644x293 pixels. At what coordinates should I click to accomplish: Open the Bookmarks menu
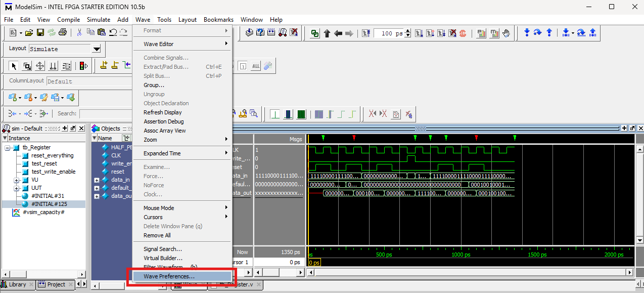click(x=219, y=20)
